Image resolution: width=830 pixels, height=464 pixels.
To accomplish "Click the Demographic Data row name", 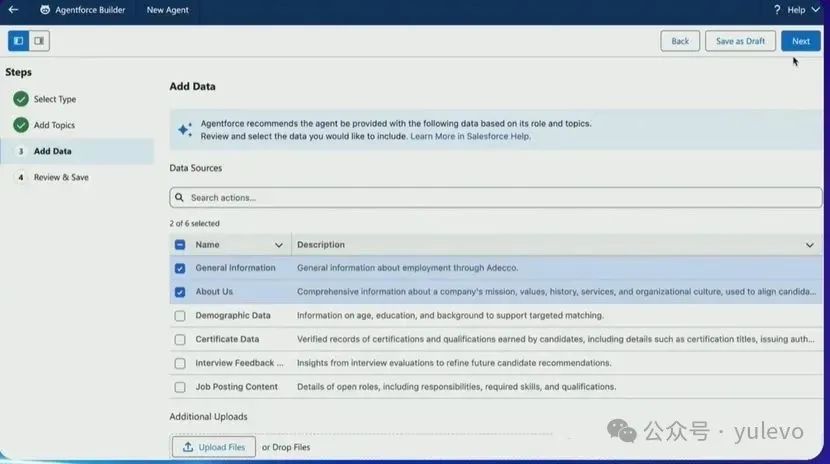I will (x=233, y=315).
